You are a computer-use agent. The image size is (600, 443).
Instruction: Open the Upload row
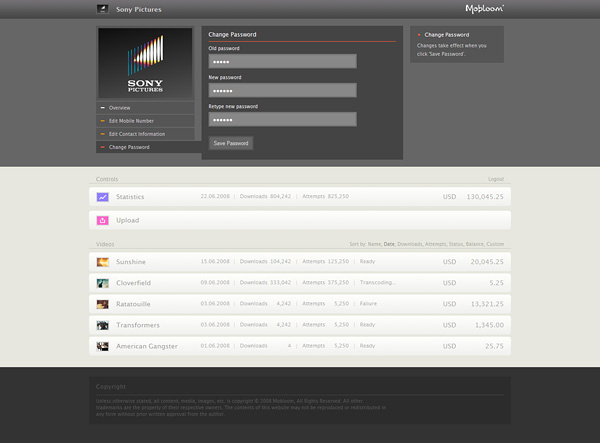click(x=300, y=220)
